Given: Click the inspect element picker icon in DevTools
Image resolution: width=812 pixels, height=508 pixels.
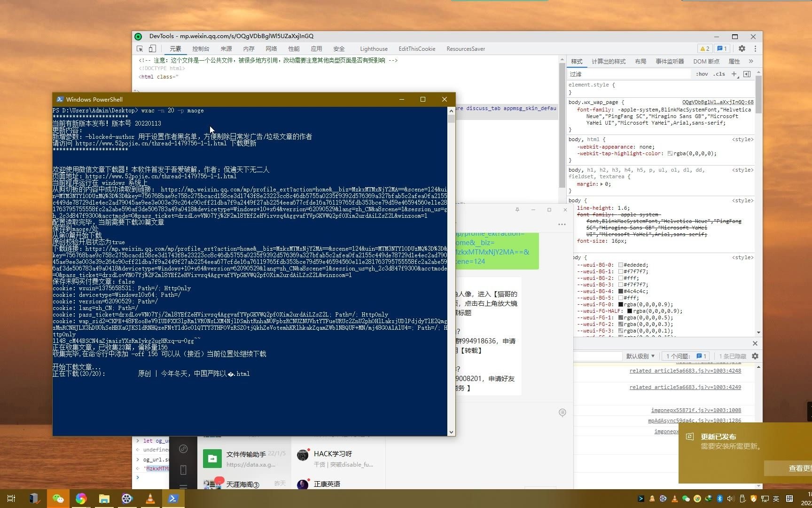Looking at the screenshot, I should click(140, 48).
